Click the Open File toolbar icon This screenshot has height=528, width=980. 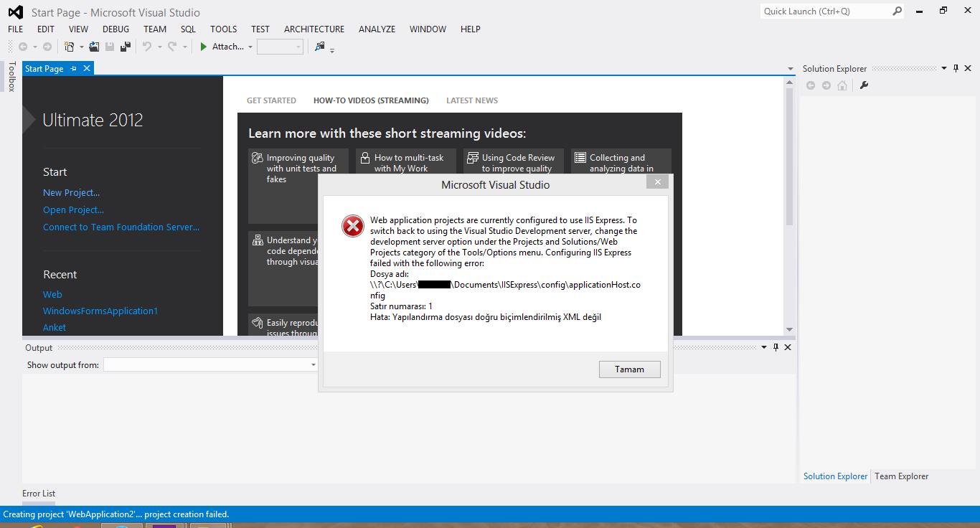coord(94,47)
